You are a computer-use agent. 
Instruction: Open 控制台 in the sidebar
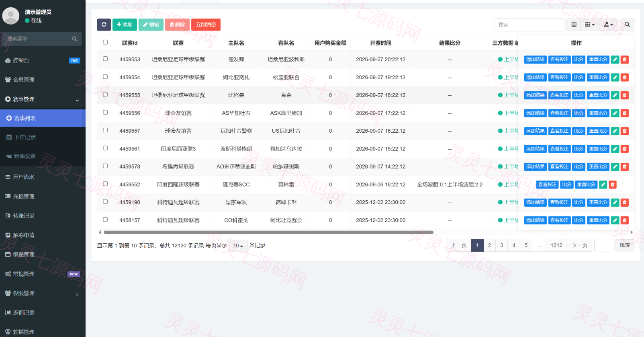[x=43, y=60]
